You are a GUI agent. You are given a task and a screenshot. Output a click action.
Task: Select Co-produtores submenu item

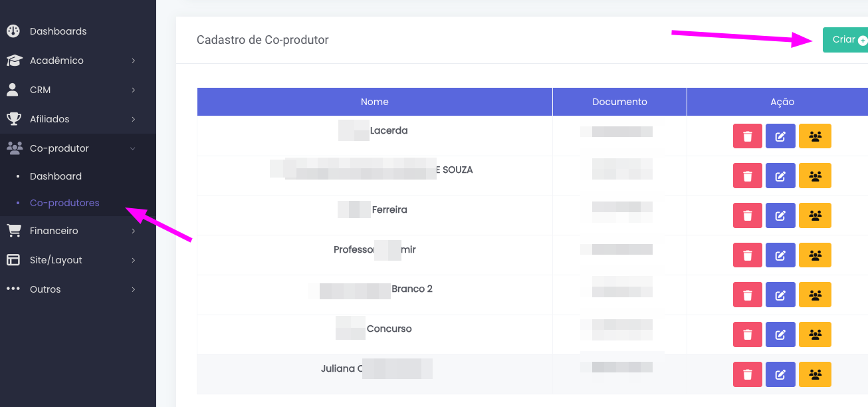64,203
